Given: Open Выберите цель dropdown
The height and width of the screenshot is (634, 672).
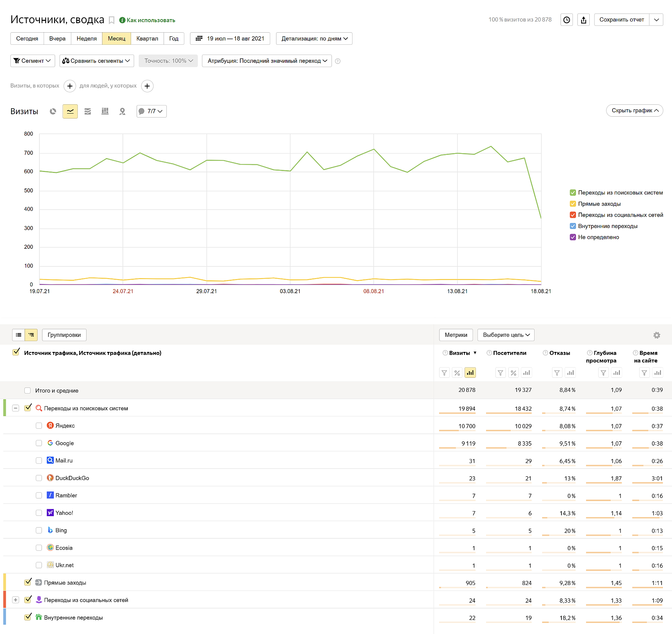Looking at the screenshot, I should click(506, 335).
